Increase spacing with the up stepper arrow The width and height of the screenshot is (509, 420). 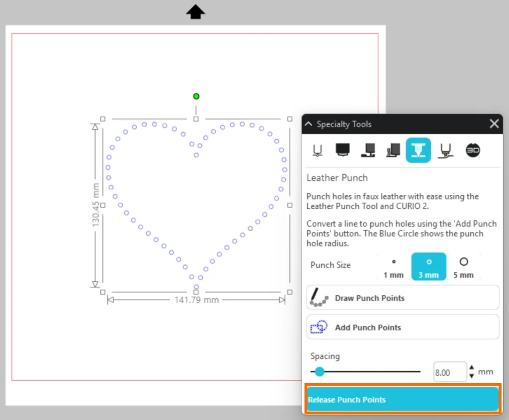472,368
